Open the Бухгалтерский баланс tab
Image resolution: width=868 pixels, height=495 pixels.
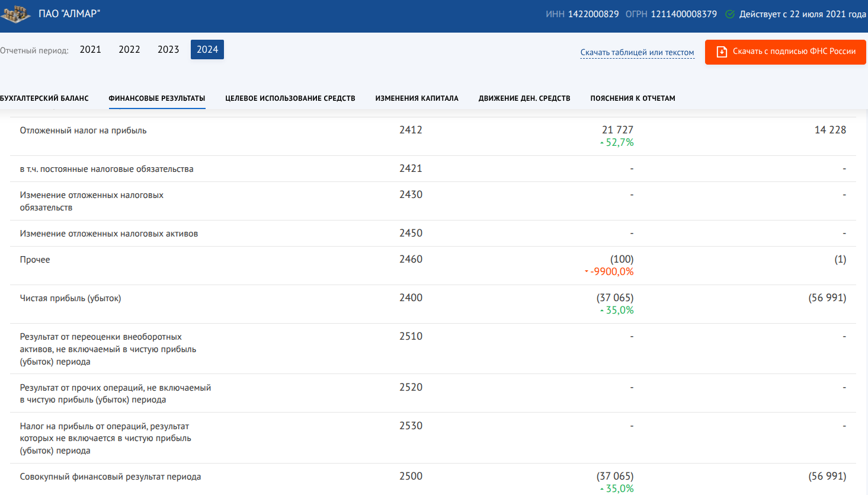[x=44, y=98]
